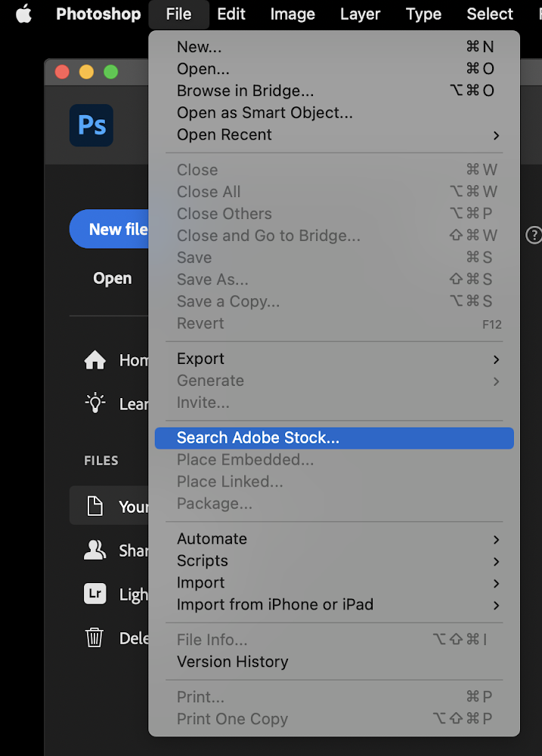Open the Photoshop application menu
This screenshot has width=542, height=756.
coord(98,14)
